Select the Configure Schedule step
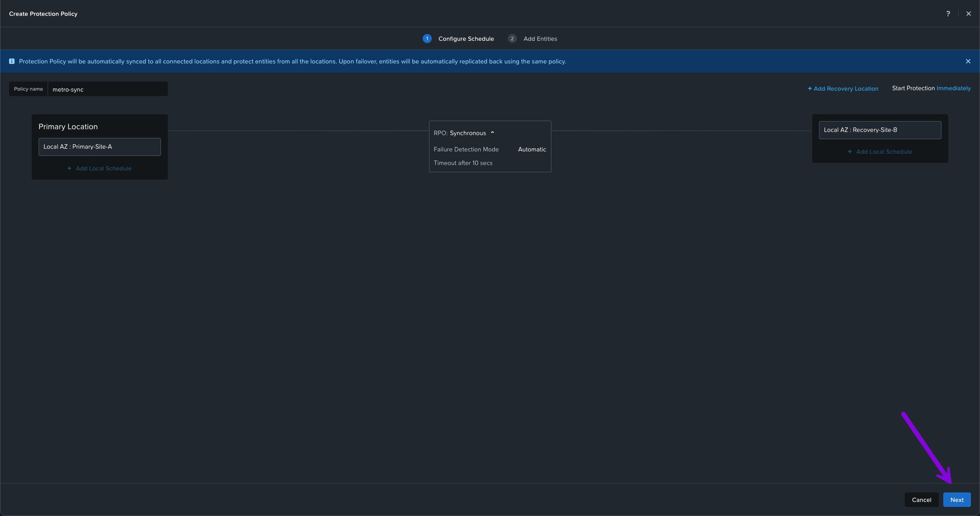Screen dimensions: 980x516 pos(466,39)
